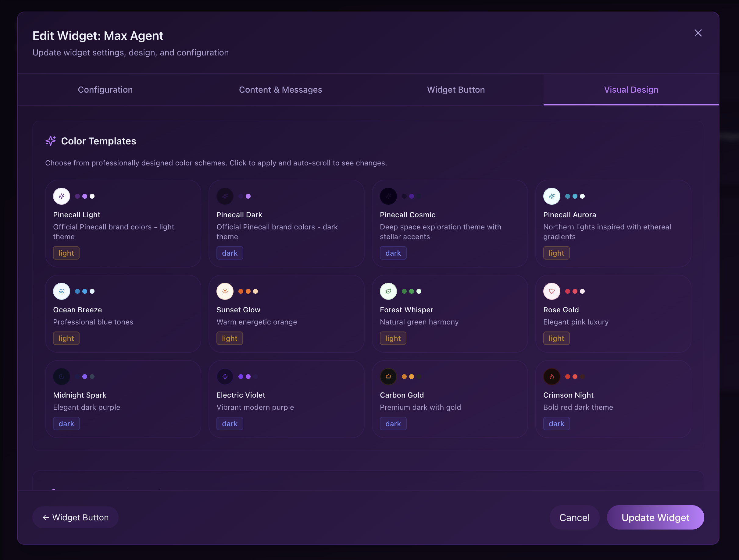This screenshot has height=560, width=739.
Task: Toggle the light badge on Forest Whisper
Action: (393, 338)
